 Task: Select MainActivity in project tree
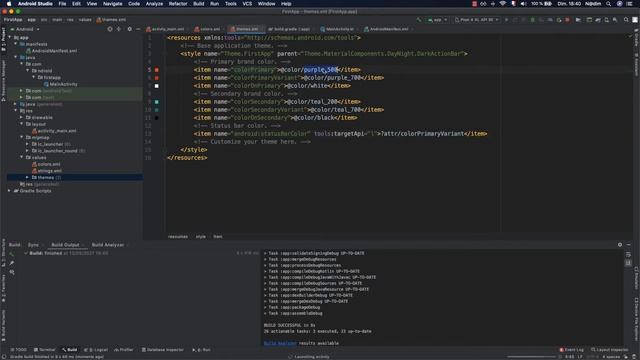click(x=63, y=84)
